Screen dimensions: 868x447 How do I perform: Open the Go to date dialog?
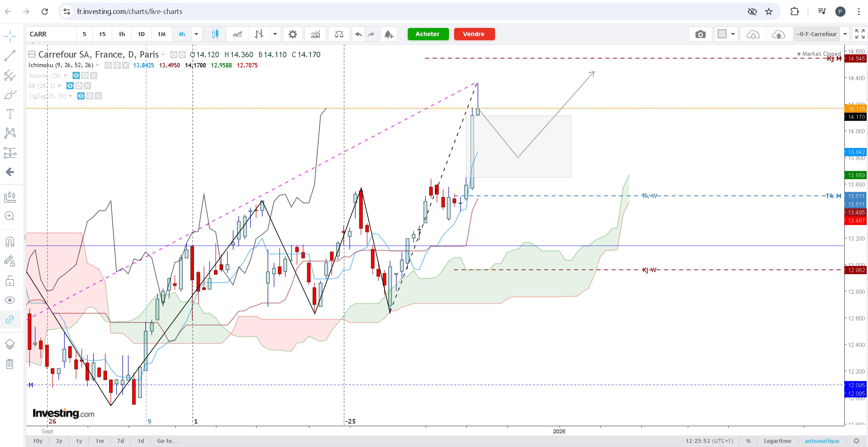coord(167,441)
